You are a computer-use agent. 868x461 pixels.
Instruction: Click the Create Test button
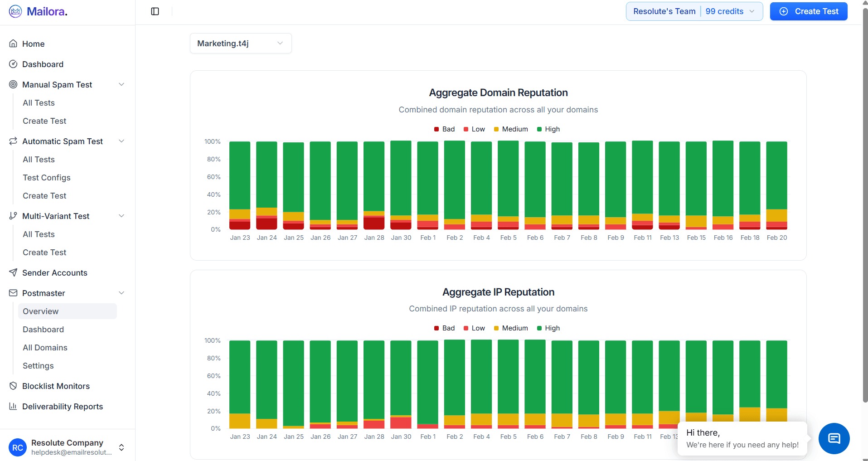pos(809,11)
